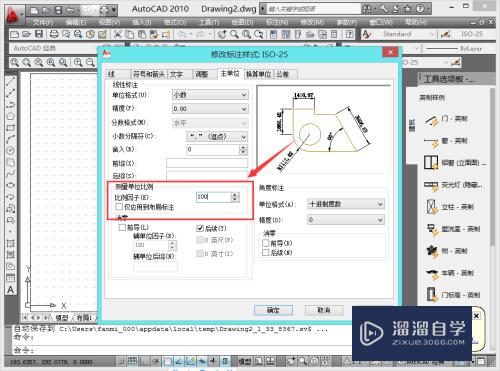The height and width of the screenshot is (371, 500).
Task: Click the 比例因子(E) value input field
Action: tap(214, 197)
